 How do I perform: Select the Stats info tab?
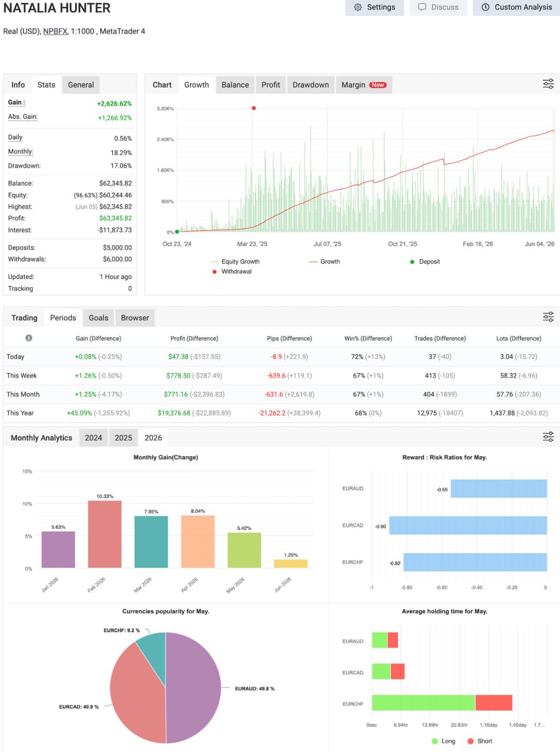pos(46,85)
